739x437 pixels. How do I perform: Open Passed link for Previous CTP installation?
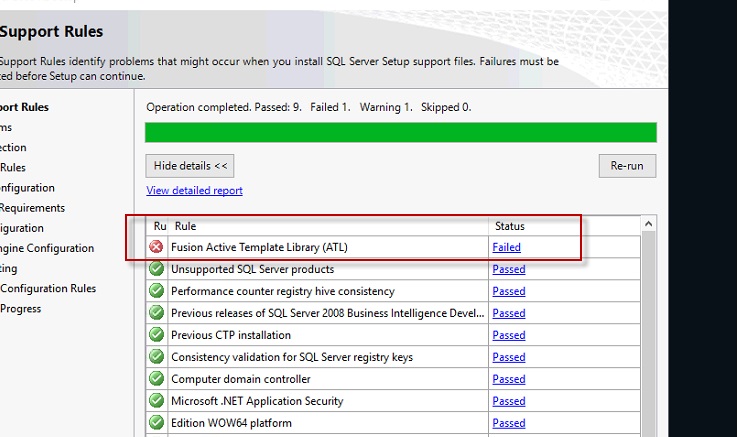509,335
